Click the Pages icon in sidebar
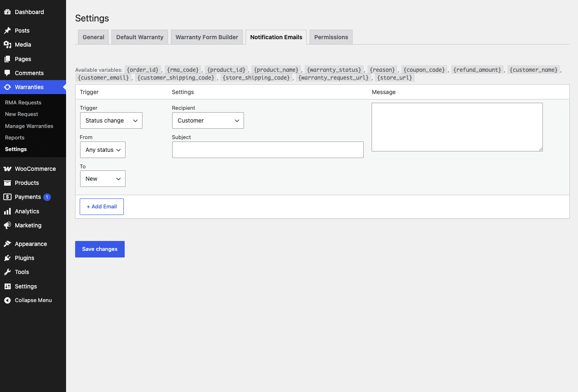Image resolution: width=578 pixels, height=392 pixels. point(7,59)
